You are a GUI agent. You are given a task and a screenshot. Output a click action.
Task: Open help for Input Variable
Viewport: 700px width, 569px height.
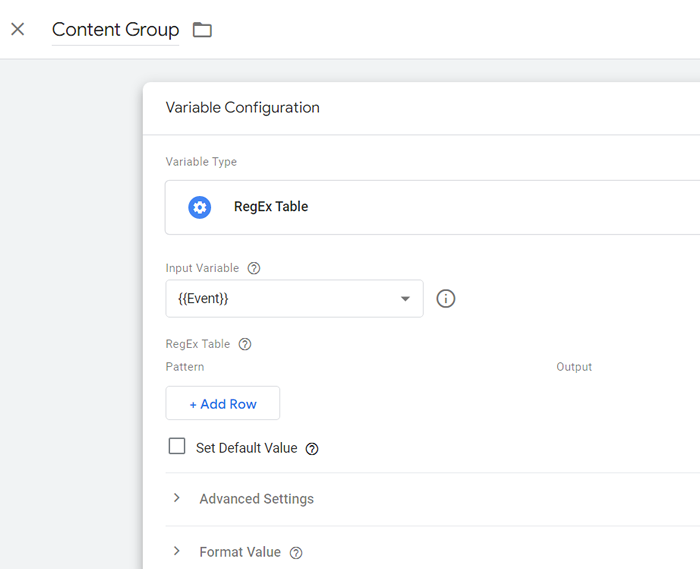pyautogui.click(x=254, y=268)
